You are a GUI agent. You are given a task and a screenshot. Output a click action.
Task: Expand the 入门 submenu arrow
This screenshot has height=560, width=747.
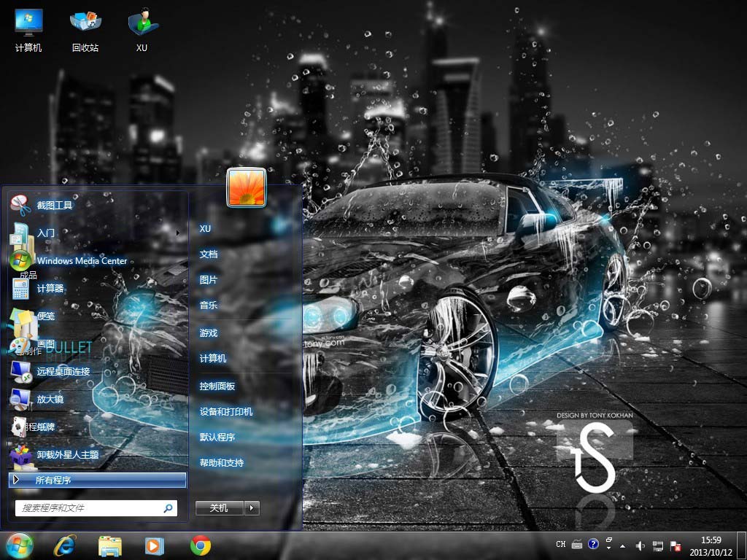click(177, 233)
